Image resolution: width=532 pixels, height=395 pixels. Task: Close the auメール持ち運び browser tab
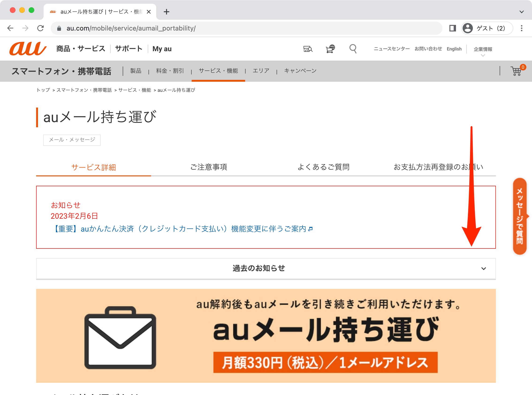(148, 12)
